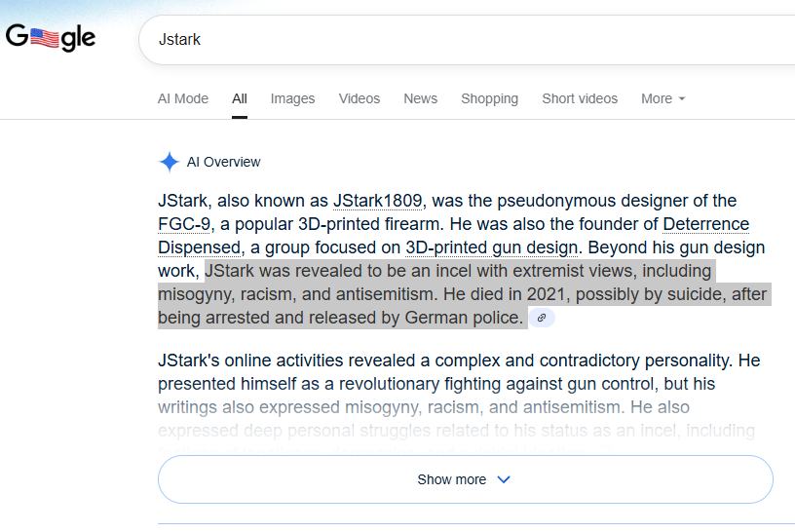Go to the Videos tab
Viewport: 795px width, 532px height.
tap(359, 98)
